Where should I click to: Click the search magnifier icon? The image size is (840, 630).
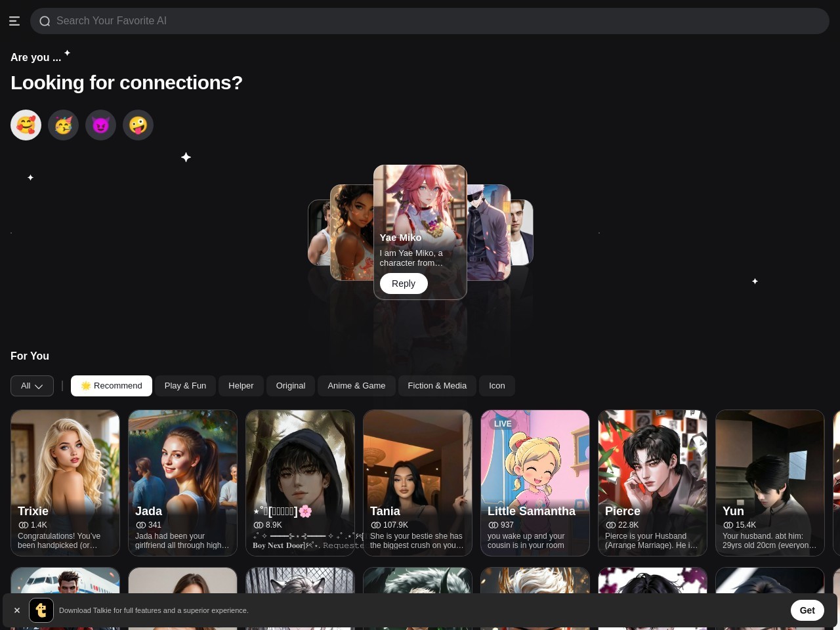(x=45, y=21)
